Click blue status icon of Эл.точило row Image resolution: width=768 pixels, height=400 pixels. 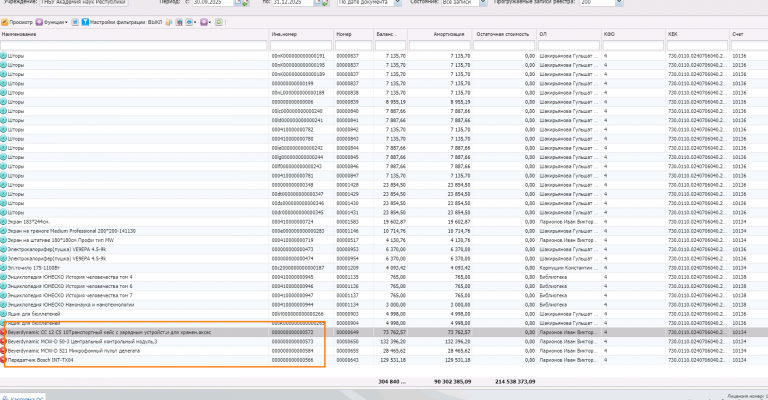pos(3,268)
